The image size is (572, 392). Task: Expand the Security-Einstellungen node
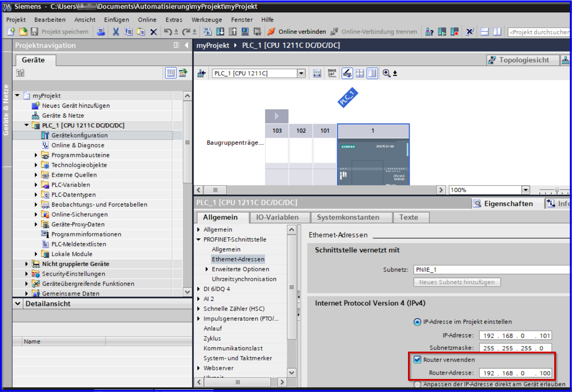click(27, 274)
